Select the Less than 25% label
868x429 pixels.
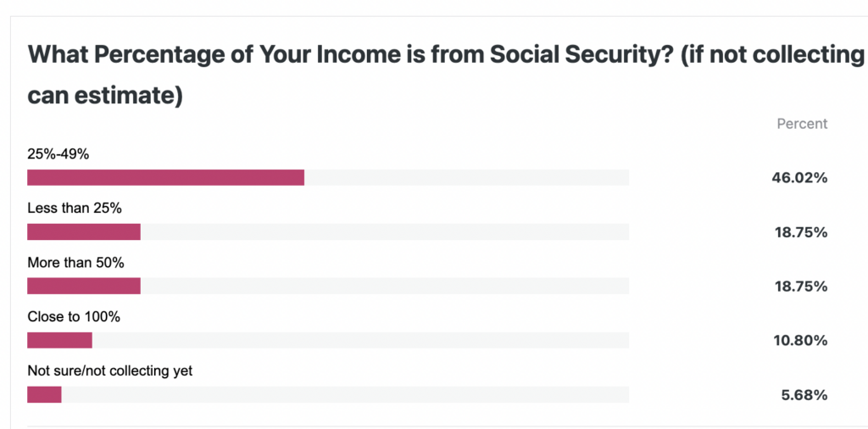pos(75,209)
